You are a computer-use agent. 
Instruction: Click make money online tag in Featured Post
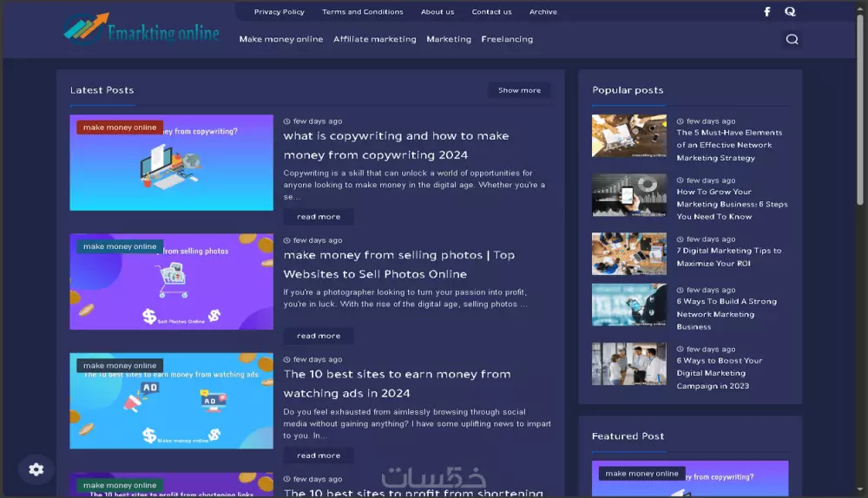(x=641, y=474)
